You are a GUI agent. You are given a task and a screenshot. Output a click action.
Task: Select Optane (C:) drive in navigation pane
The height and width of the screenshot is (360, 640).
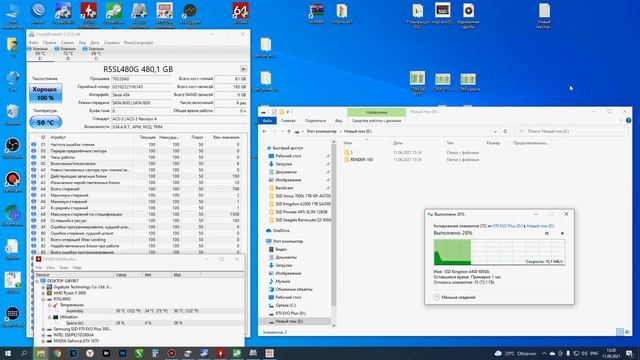(285, 305)
